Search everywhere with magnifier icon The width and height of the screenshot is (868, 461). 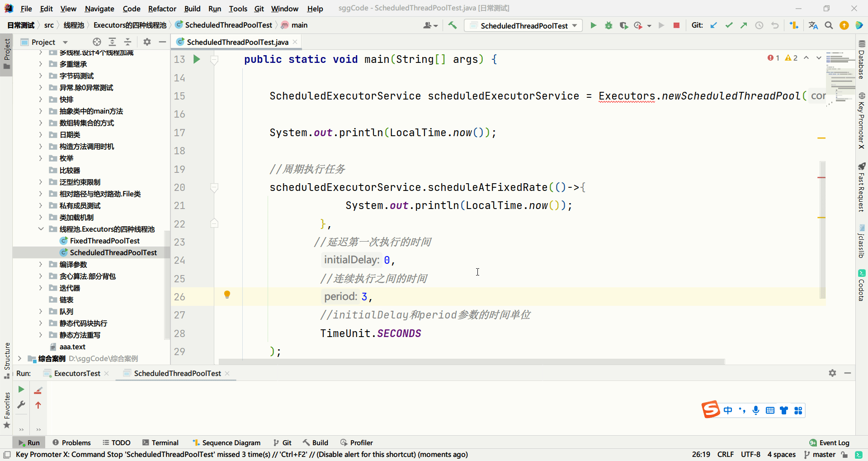click(829, 25)
